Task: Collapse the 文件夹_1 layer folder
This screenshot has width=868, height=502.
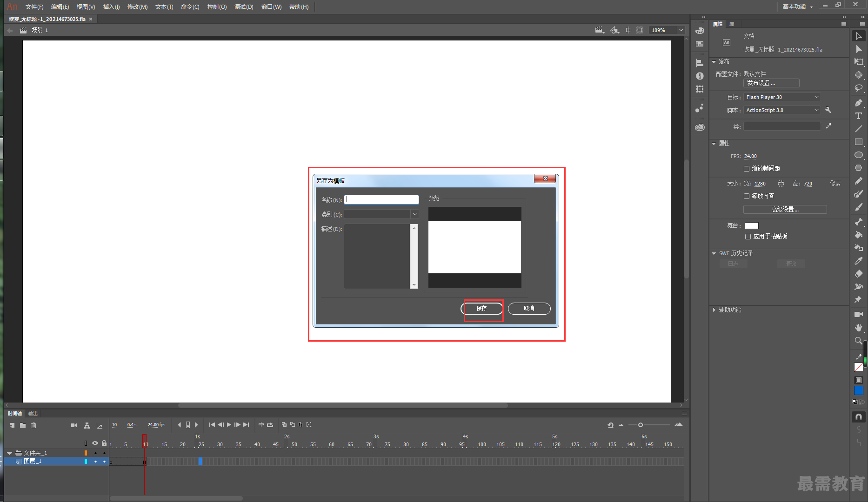Action: (9, 453)
